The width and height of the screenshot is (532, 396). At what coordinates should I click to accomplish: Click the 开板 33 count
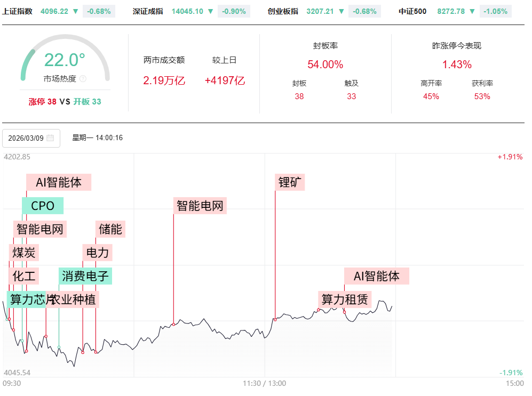click(88, 101)
